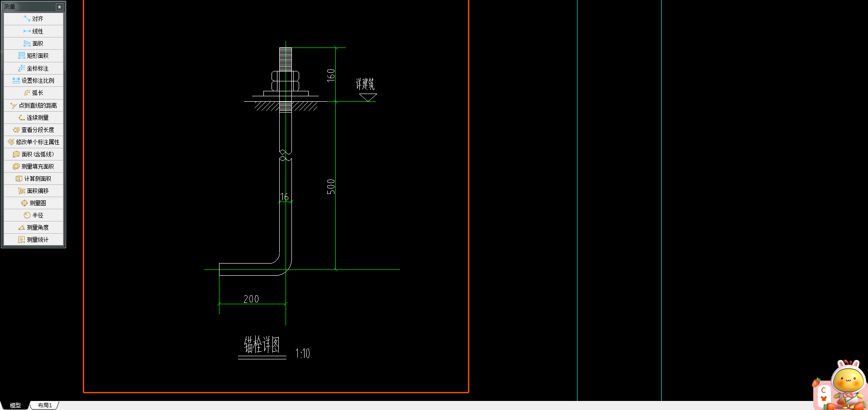The image size is (868, 410).
Task: Pick the 测量圆 circle measurement tool
Action: pos(33,203)
